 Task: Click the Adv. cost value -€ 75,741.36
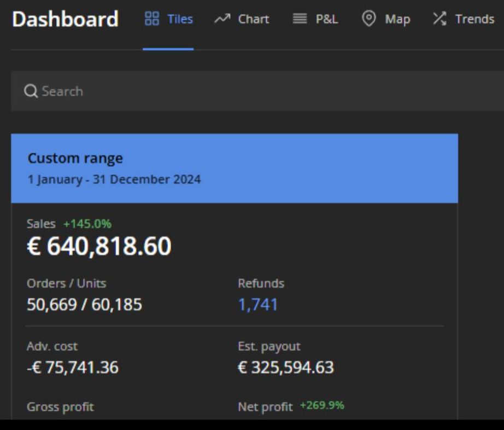(73, 367)
